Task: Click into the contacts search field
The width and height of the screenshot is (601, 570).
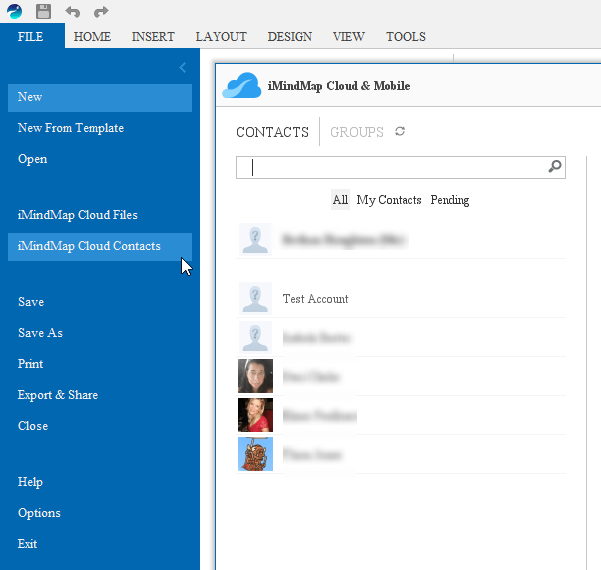Action: (x=401, y=167)
